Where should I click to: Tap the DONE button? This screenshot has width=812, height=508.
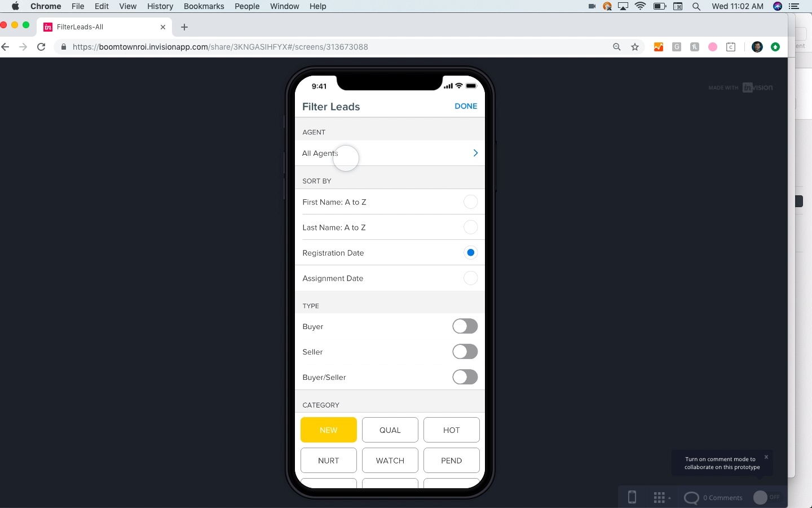466,106
